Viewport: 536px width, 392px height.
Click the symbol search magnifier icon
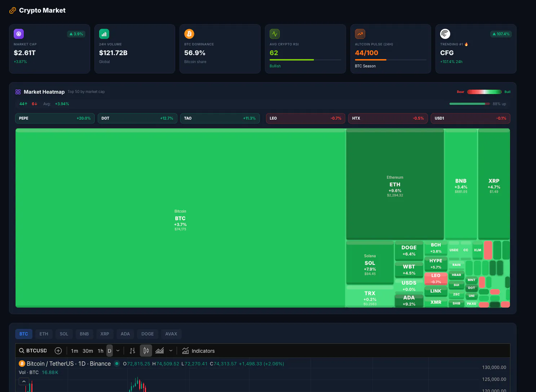22,351
